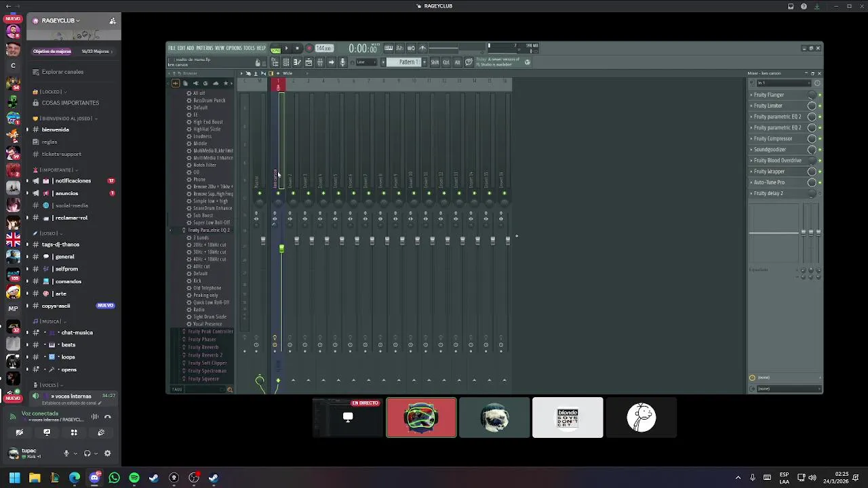Screen dimensions: 868x488
Task: Open the FILE menu
Action: [x=172, y=48]
